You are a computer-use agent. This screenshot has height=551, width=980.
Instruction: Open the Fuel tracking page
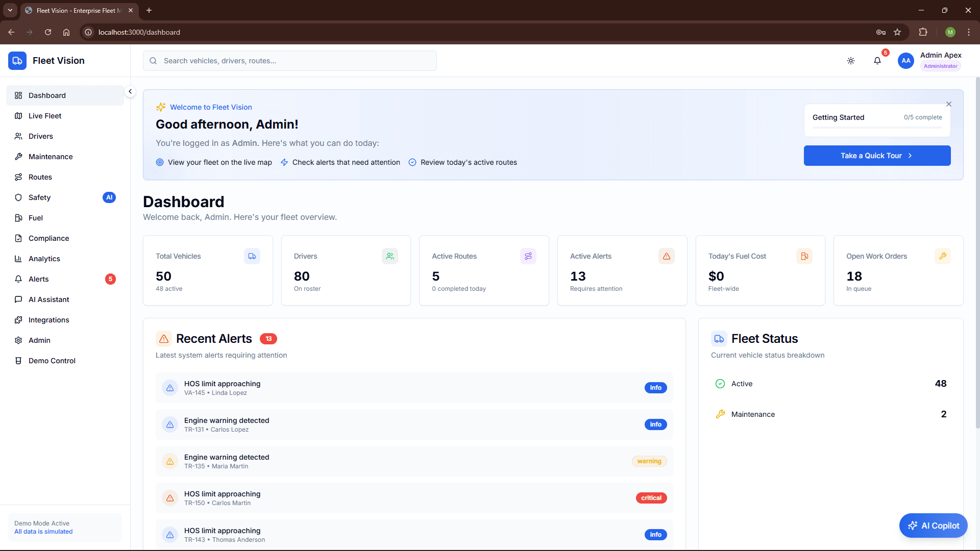[36, 218]
